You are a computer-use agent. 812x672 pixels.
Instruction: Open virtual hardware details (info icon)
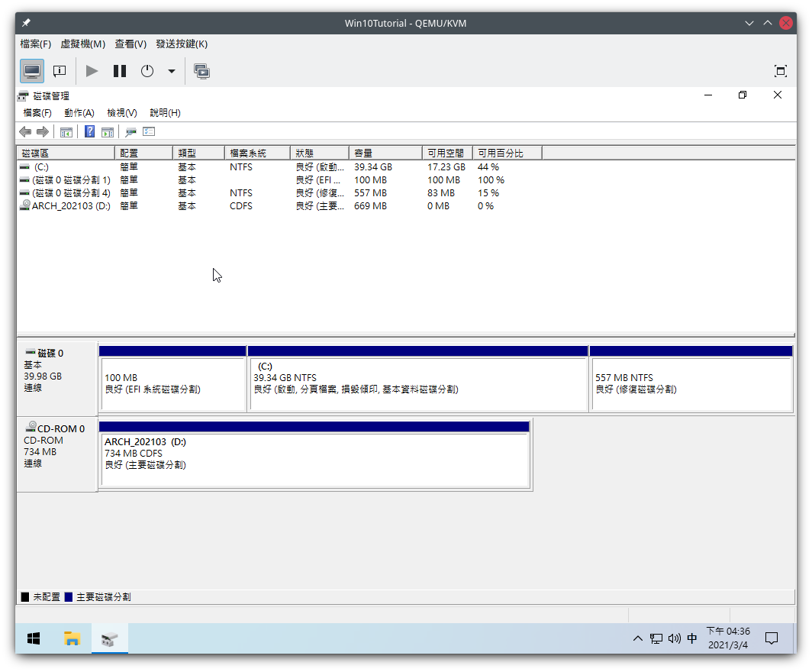point(60,71)
